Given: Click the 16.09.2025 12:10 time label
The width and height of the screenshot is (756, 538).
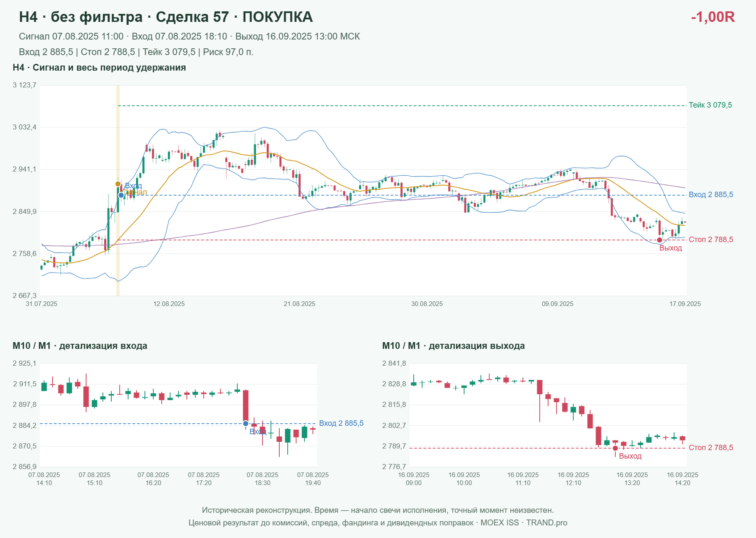Looking at the screenshot, I should (573, 479).
